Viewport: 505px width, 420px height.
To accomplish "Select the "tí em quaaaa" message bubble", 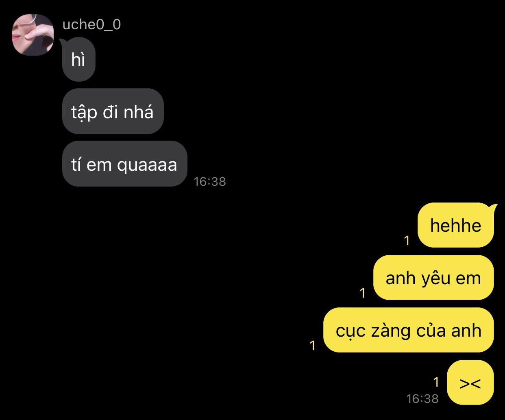I will click(x=124, y=164).
